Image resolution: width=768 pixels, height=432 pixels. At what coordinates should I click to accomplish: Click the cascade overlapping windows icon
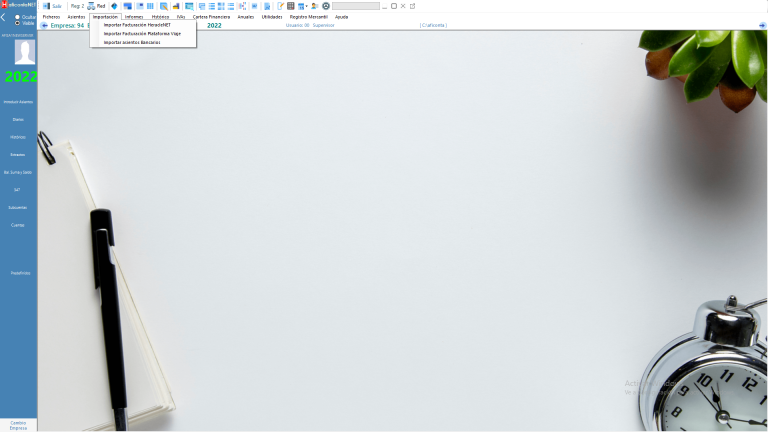[x=127, y=6]
